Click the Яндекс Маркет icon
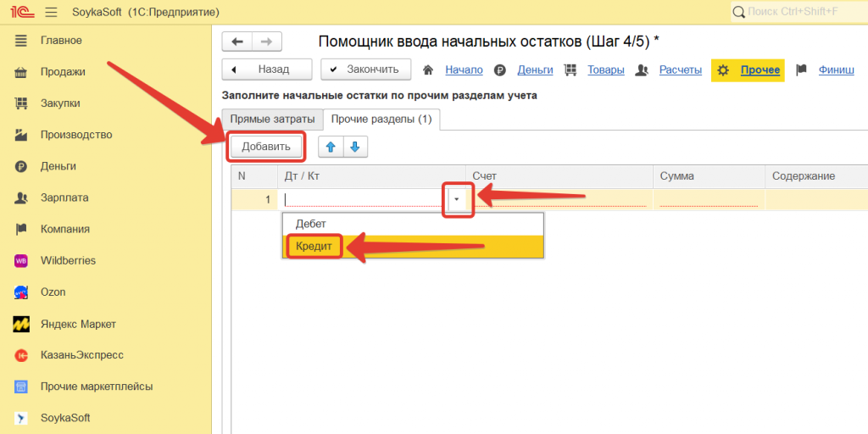Viewport: 868px width, 434px height. (x=22, y=324)
